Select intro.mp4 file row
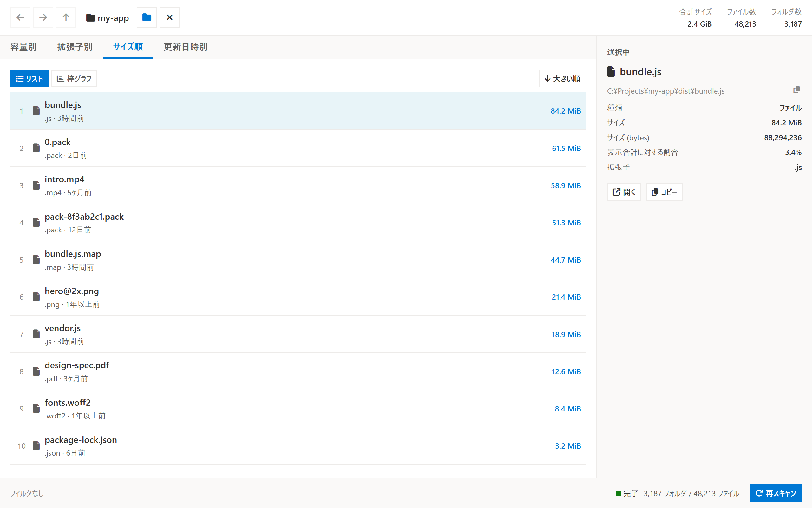 pyautogui.click(x=298, y=185)
